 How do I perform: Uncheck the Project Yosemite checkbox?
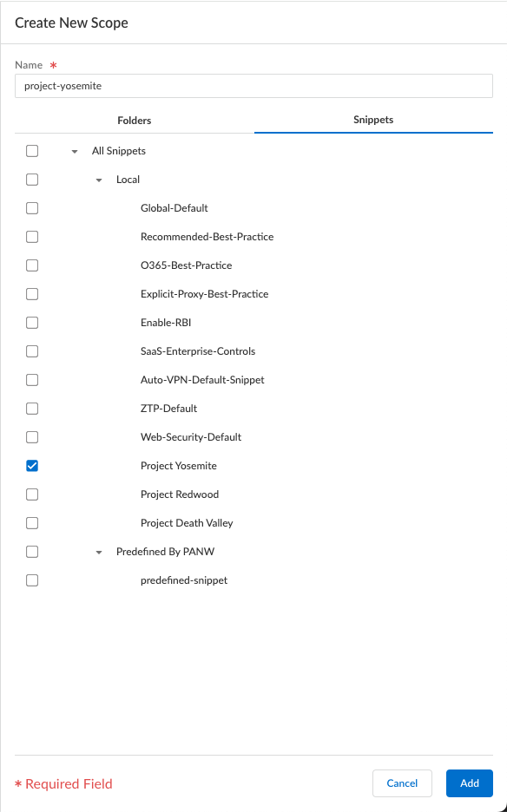[x=32, y=466]
